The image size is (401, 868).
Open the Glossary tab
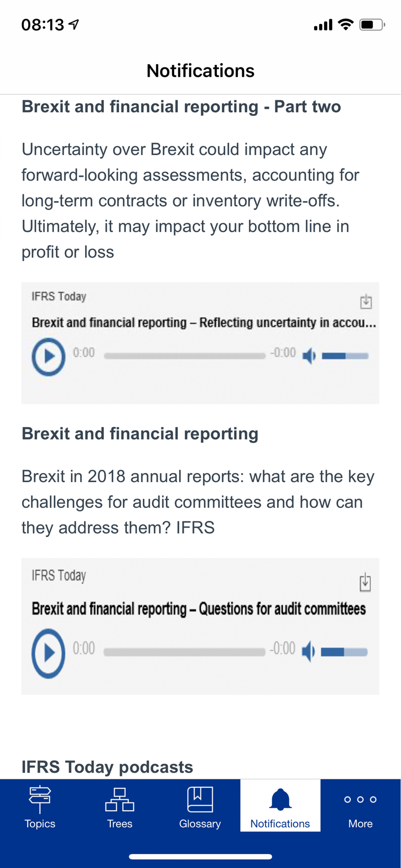click(200, 806)
